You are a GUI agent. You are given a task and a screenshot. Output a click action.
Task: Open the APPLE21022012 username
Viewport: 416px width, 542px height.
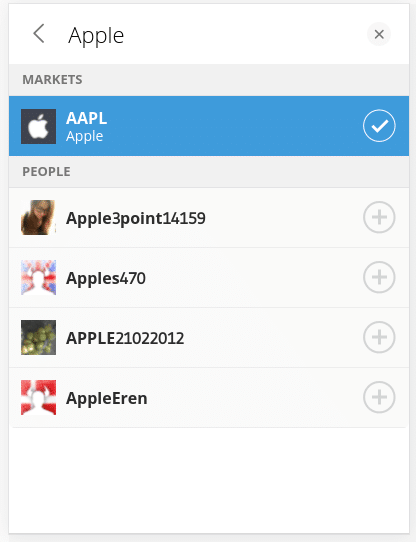pyautogui.click(x=125, y=338)
